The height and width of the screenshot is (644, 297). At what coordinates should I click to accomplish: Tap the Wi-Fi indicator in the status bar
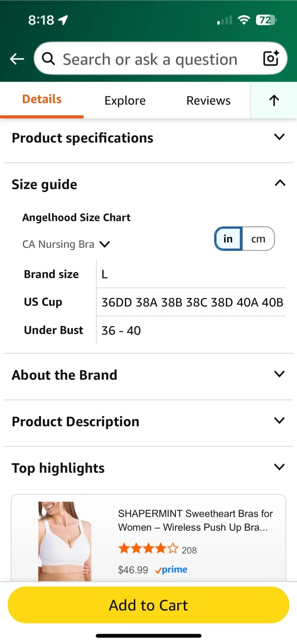click(x=245, y=20)
